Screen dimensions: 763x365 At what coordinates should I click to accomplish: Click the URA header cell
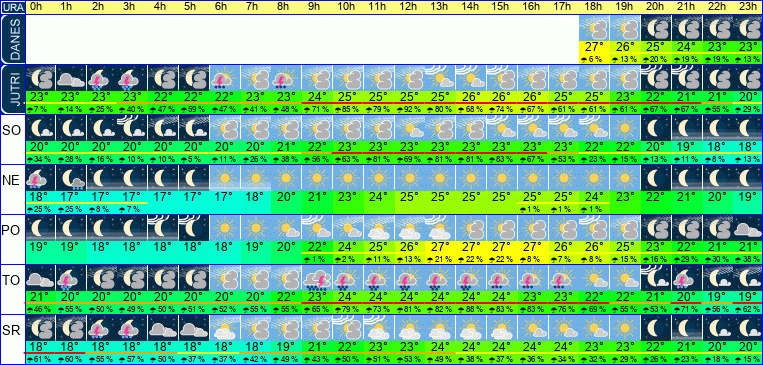coord(12,8)
